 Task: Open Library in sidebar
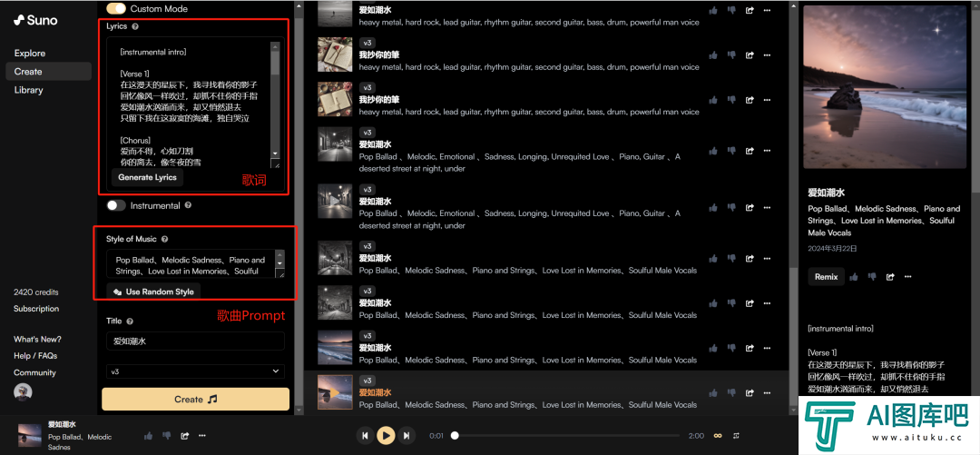point(29,90)
